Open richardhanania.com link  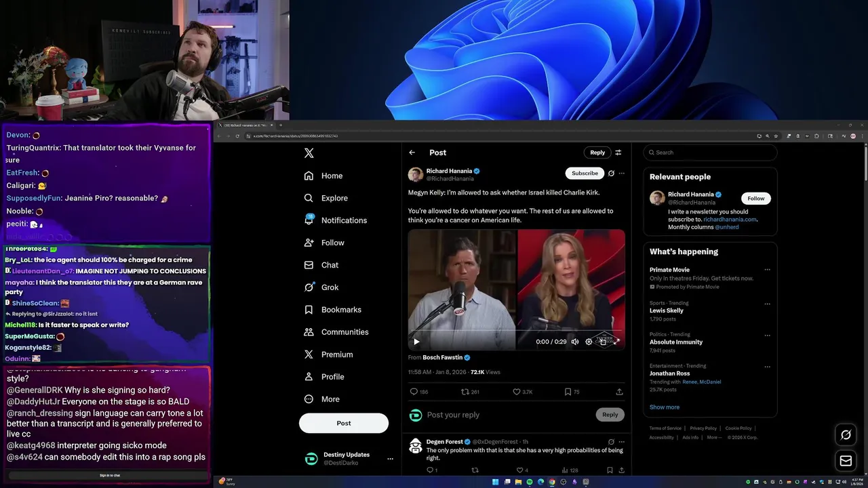tap(730, 220)
